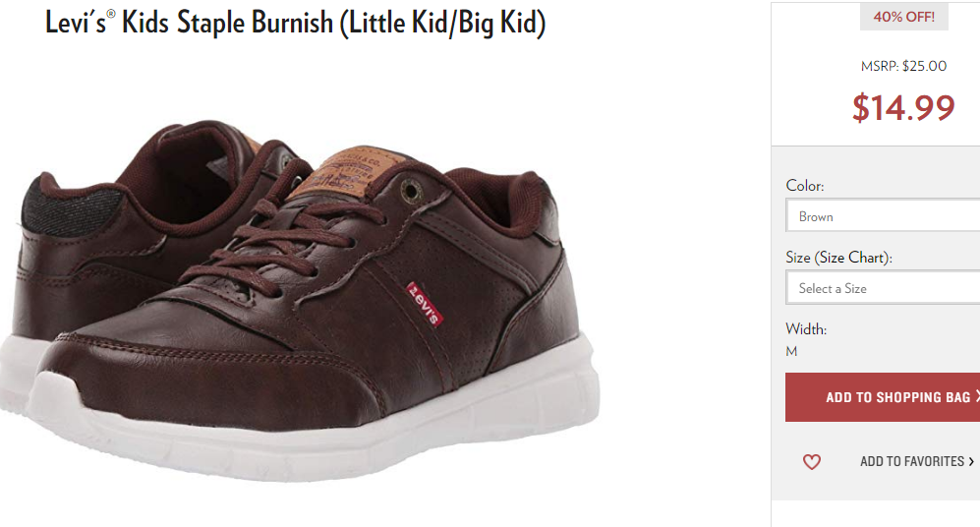980x527 pixels.
Task: Add the item to shopping bag
Action: pos(883,397)
